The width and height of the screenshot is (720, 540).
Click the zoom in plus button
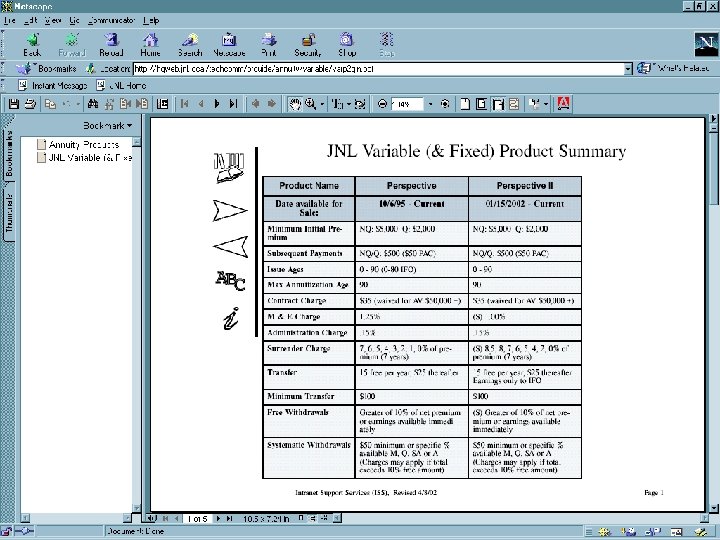[x=445, y=104]
